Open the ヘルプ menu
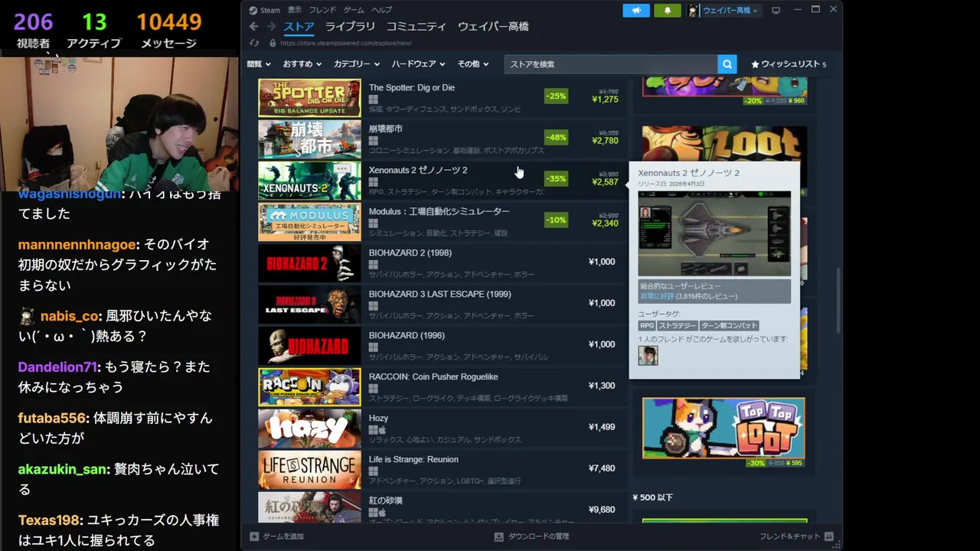Image resolution: width=980 pixels, height=551 pixels. click(x=381, y=10)
